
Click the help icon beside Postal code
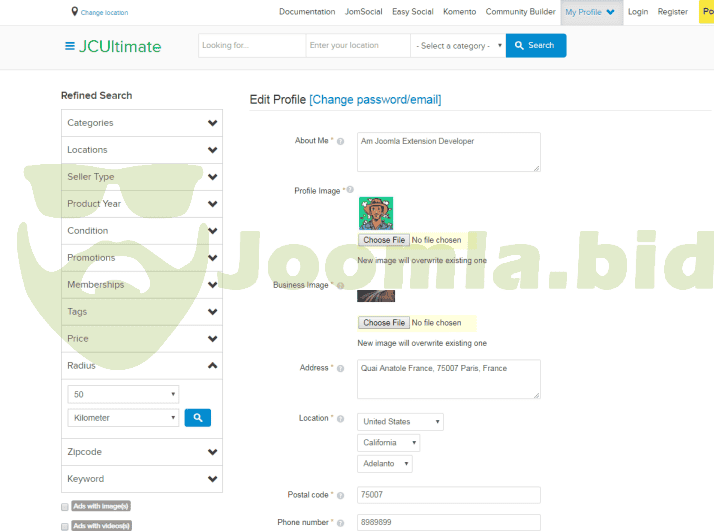point(341,496)
